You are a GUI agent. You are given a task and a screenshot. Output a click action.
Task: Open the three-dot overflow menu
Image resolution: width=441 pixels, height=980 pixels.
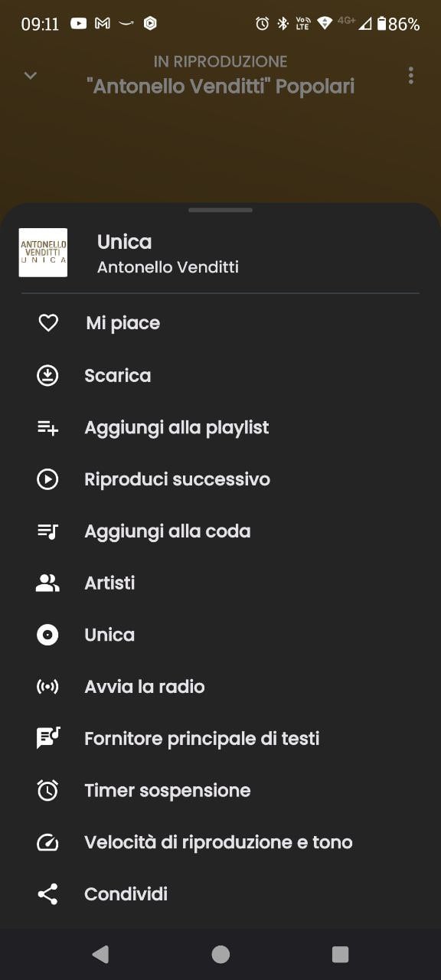pos(411,75)
